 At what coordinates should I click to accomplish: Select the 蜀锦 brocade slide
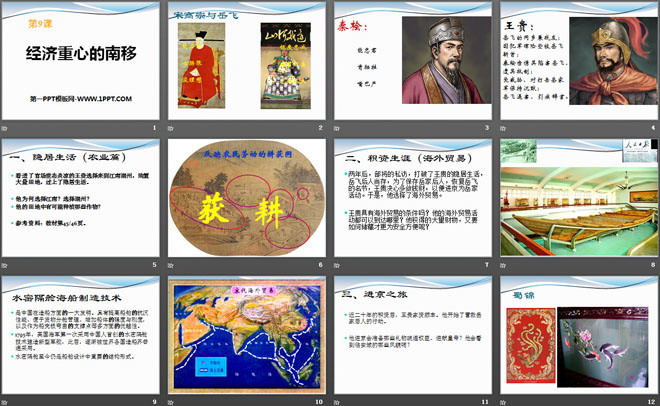click(x=579, y=335)
